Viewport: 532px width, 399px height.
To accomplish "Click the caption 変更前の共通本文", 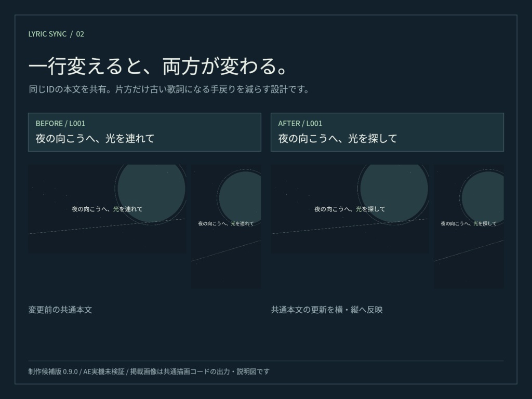I will (x=60, y=310).
